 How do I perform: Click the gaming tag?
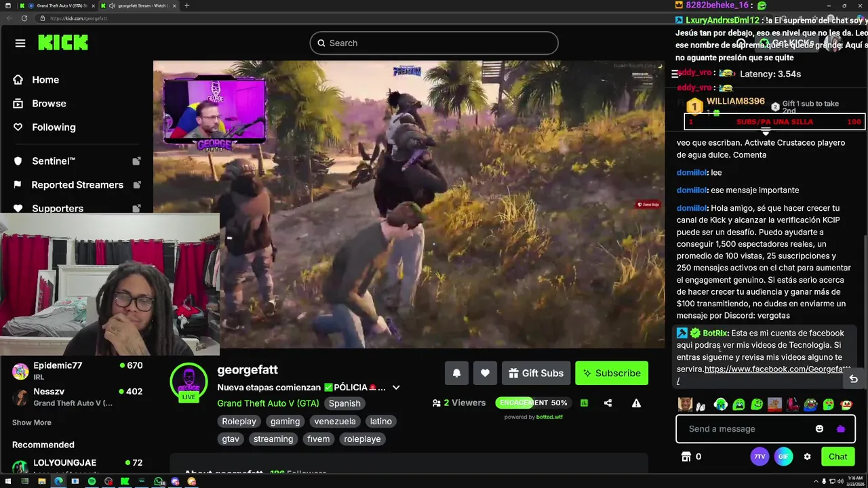tap(285, 421)
